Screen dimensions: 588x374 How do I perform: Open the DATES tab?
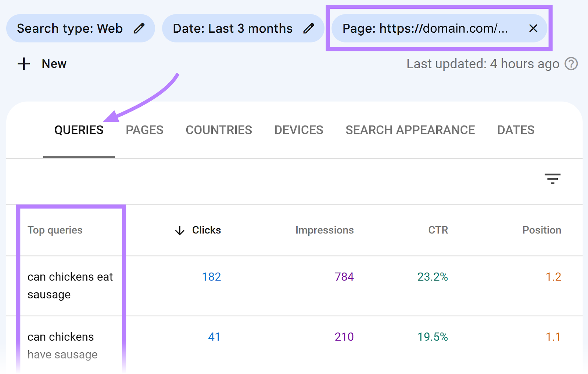[515, 130]
